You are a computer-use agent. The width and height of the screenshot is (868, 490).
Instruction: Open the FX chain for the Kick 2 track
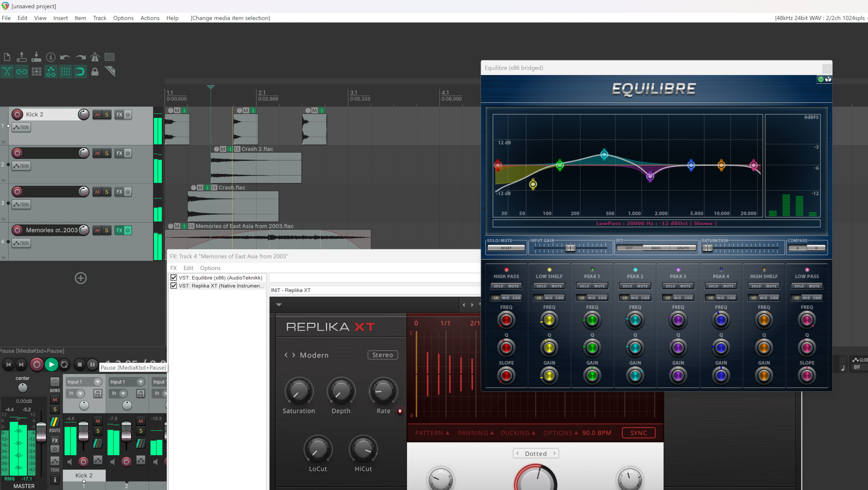pos(119,115)
